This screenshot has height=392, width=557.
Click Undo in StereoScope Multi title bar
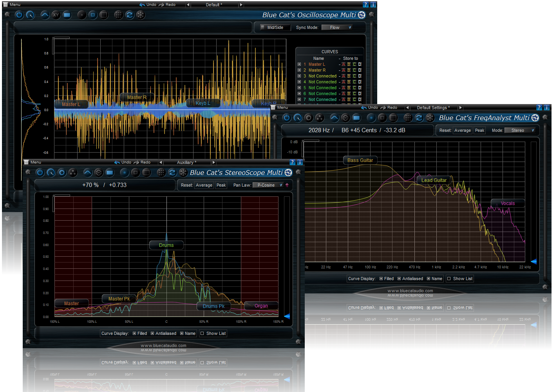[123, 162]
